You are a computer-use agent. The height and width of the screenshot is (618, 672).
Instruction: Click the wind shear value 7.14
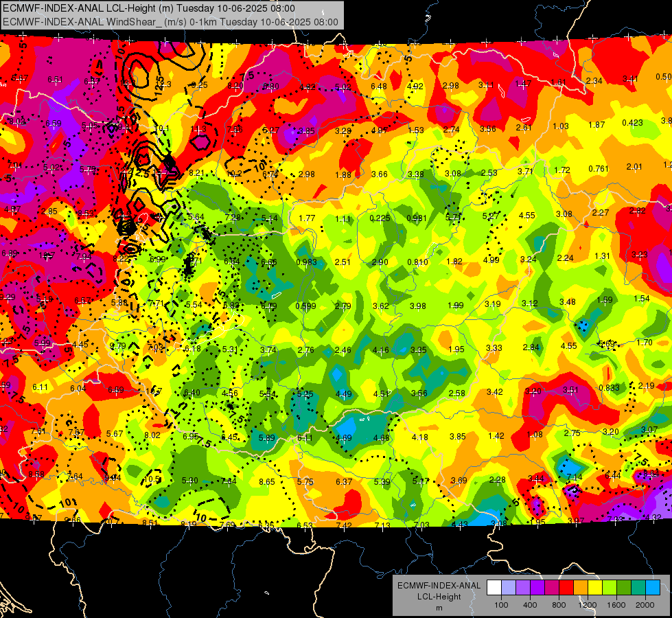575,477
